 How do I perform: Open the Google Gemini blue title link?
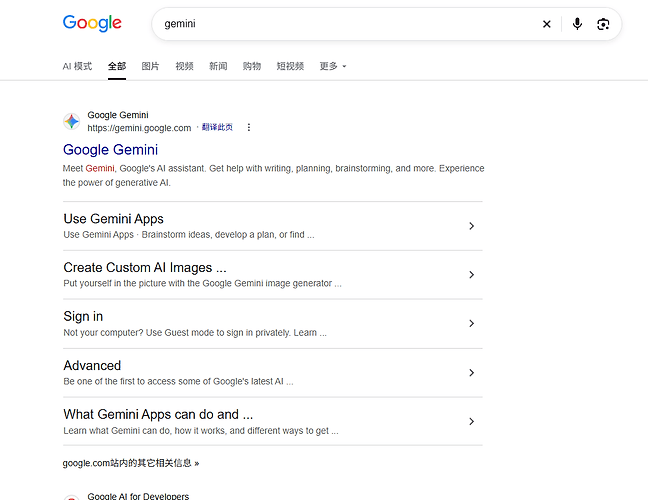pyautogui.click(x=110, y=150)
